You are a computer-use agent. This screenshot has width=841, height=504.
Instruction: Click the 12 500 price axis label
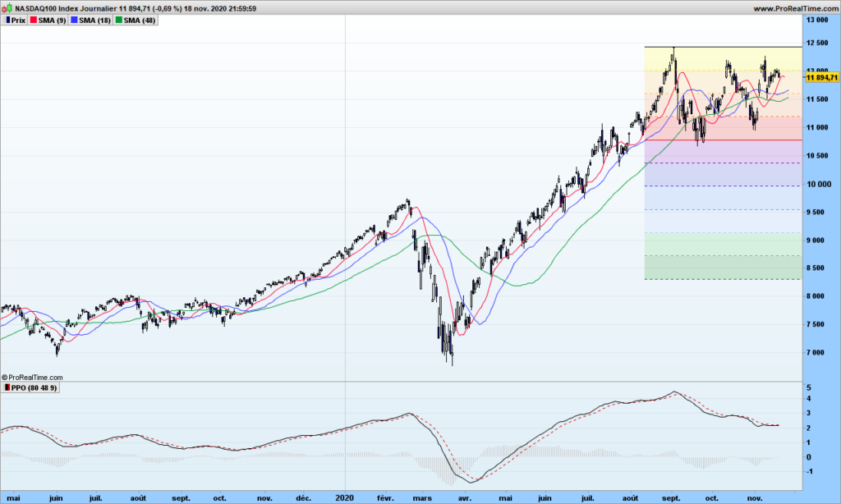(817, 43)
